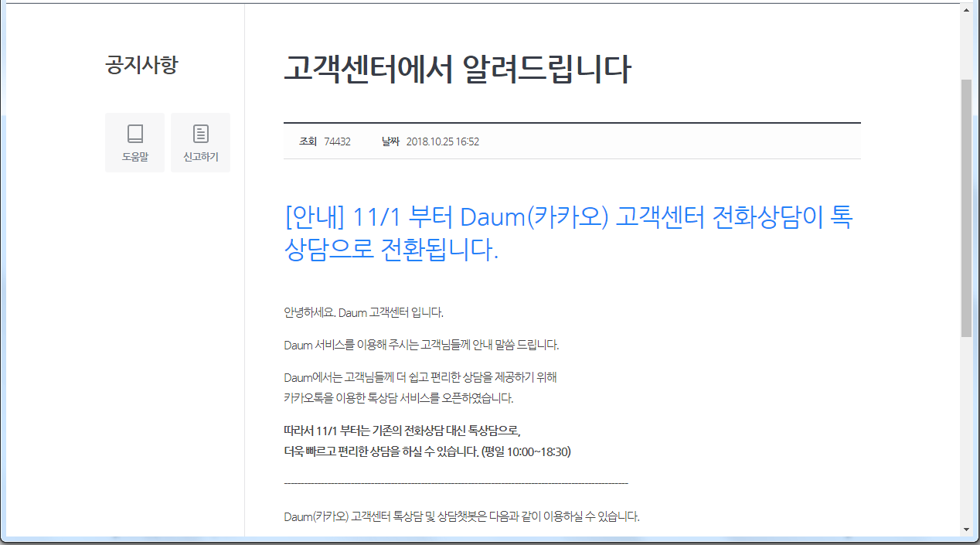Viewport: 980px width, 545px height.
Task: Click the 조회 label
Action: [x=308, y=141]
